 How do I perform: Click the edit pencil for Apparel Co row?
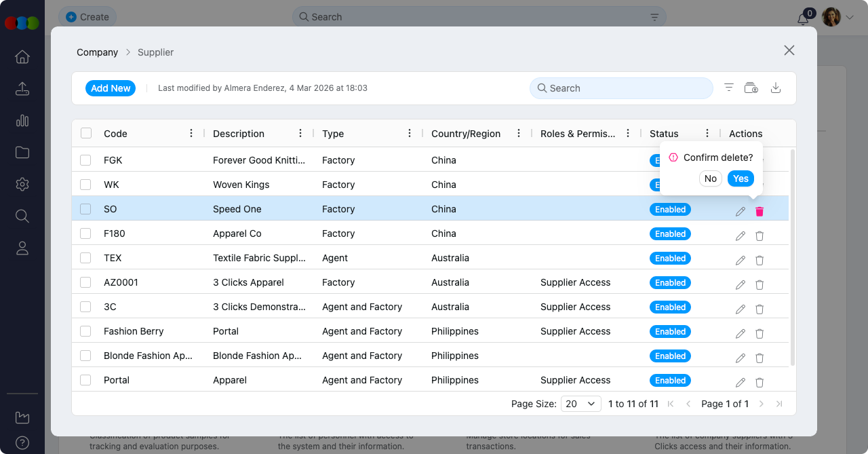[x=740, y=236]
